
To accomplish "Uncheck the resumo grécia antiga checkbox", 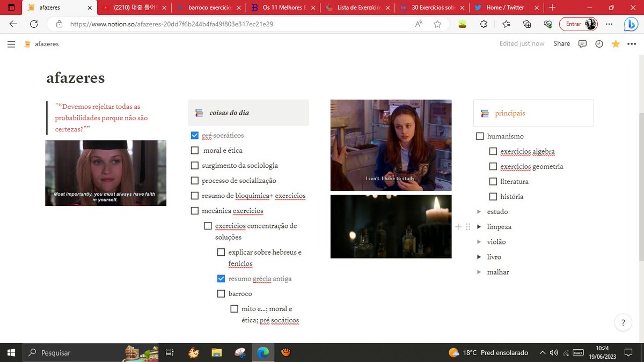I will (221, 279).
